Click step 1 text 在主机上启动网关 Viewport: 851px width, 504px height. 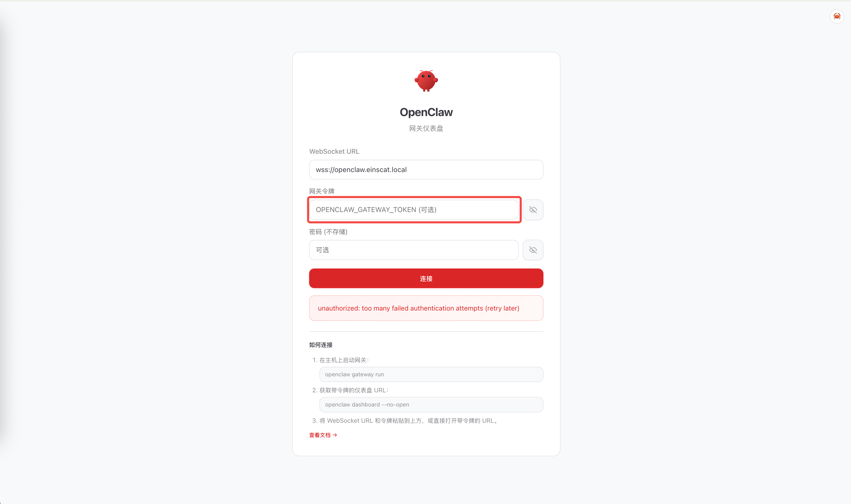coord(343,360)
